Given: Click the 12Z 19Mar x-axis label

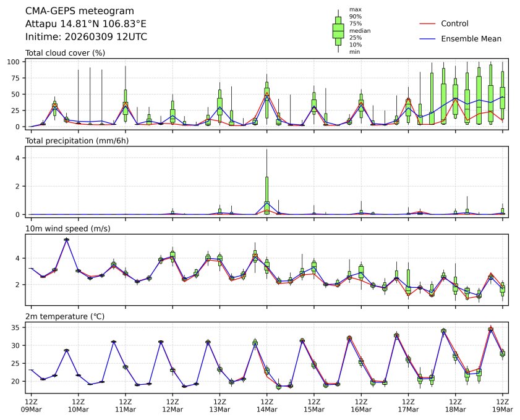Looking at the screenshot, I should (502, 405).
